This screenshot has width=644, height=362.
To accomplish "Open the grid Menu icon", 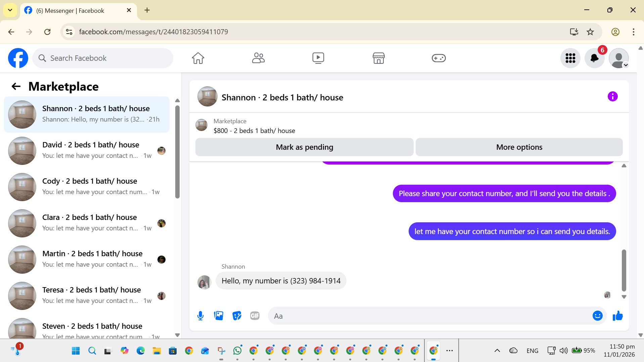I will click(x=570, y=58).
